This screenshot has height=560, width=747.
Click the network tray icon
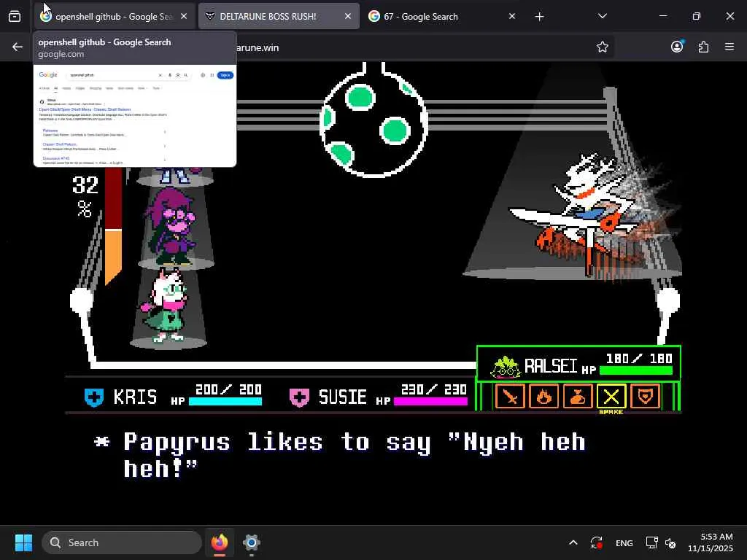(x=651, y=542)
